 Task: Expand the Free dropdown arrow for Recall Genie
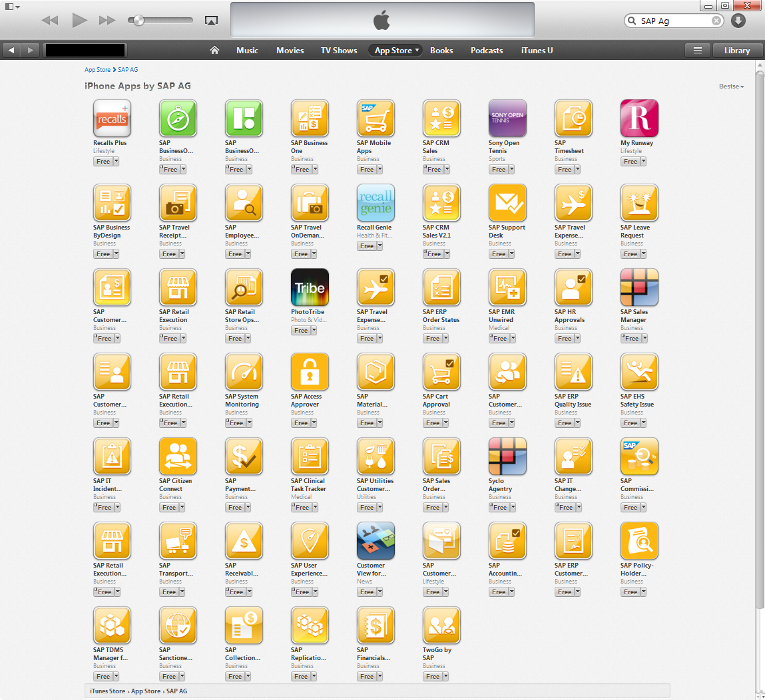[380, 246]
